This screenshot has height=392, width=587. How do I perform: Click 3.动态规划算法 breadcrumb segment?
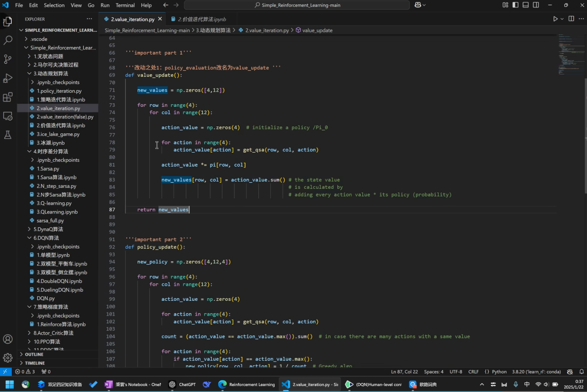pos(213,30)
